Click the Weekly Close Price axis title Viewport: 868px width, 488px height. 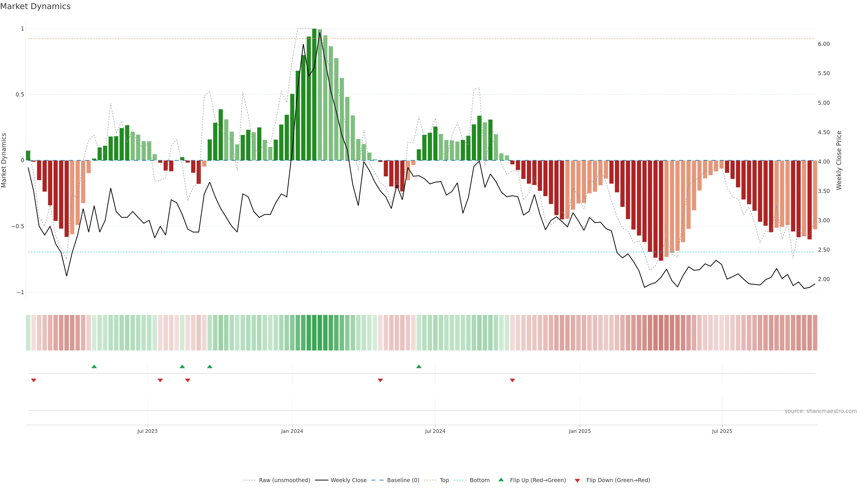[x=839, y=160]
